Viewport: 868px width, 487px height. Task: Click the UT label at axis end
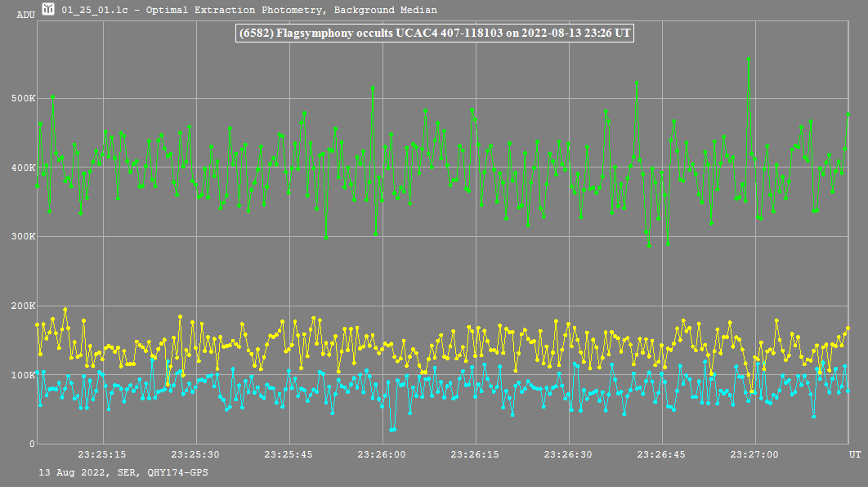tap(854, 453)
